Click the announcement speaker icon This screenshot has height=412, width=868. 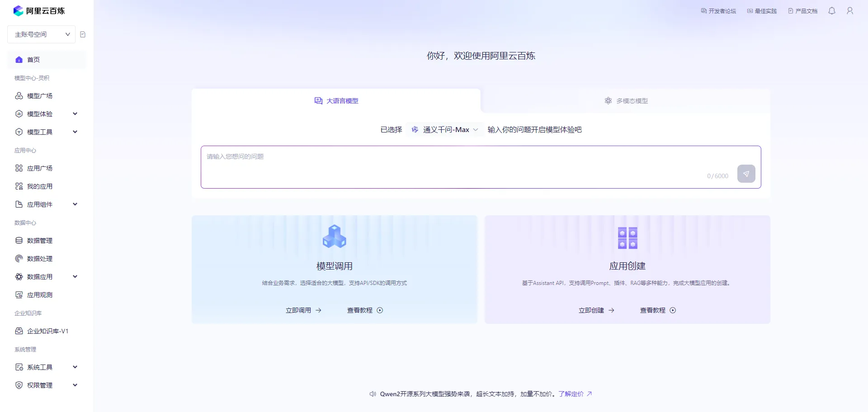pyautogui.click(x=373, y=394)
